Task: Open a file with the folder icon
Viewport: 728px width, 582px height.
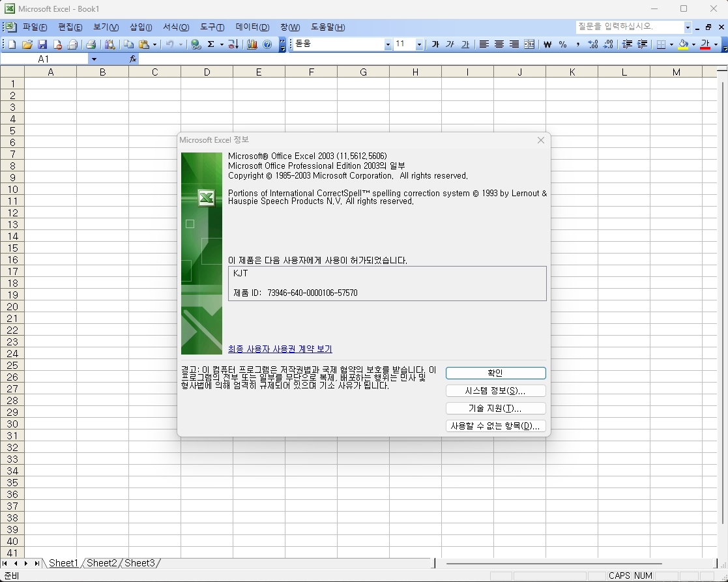Action: coord(27,44)
